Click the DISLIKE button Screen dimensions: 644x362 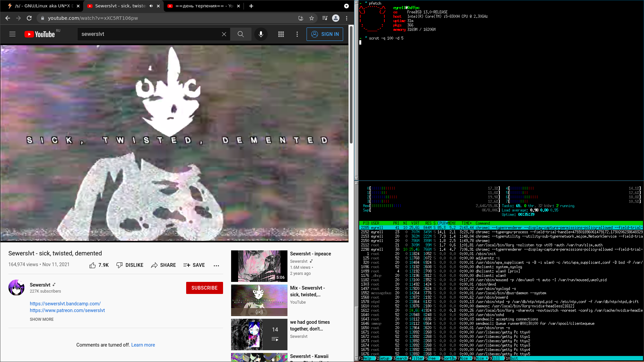click(x=130, y=265)
